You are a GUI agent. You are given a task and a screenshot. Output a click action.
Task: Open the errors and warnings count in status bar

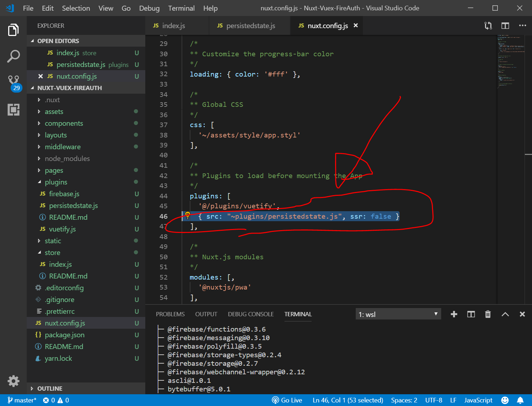(x=56, y=400)
